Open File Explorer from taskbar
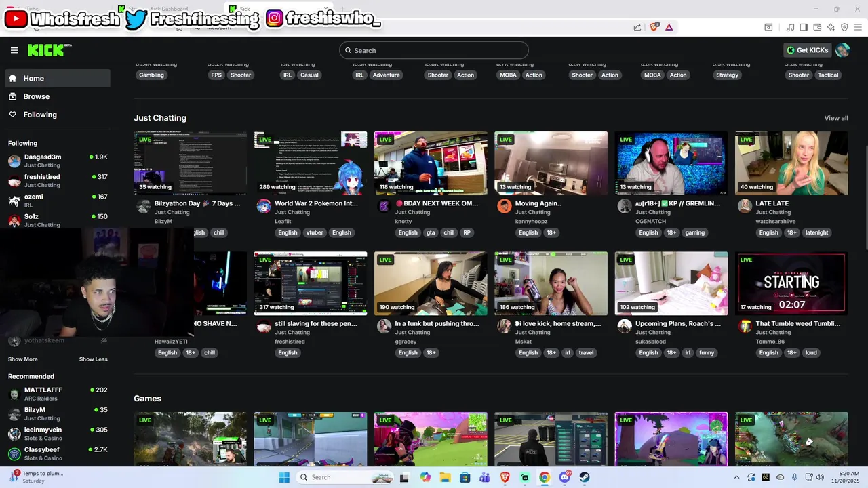Viewport: 868px width, 488px height. [x=445, y=477]
